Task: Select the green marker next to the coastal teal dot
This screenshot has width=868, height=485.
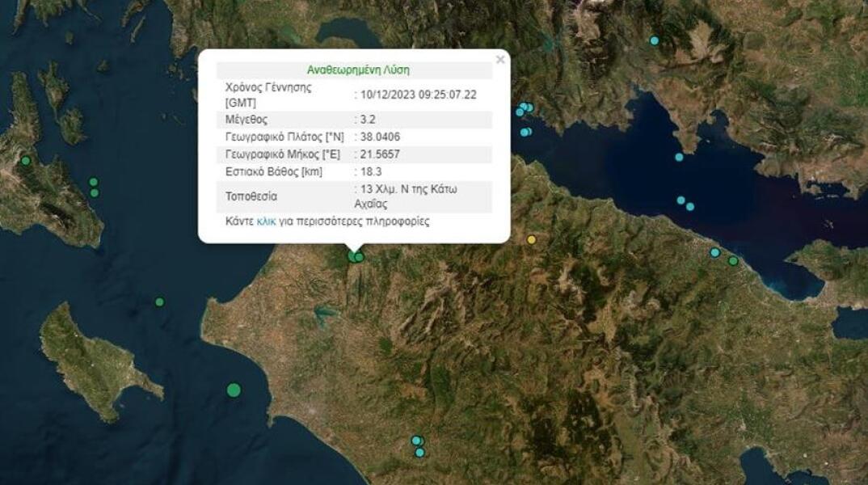Action: click(732, 261)
